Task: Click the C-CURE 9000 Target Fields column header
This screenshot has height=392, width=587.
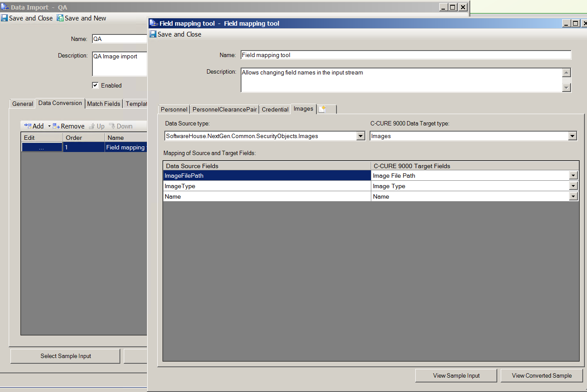Action: pyautogui.click(x=475, y=166)
